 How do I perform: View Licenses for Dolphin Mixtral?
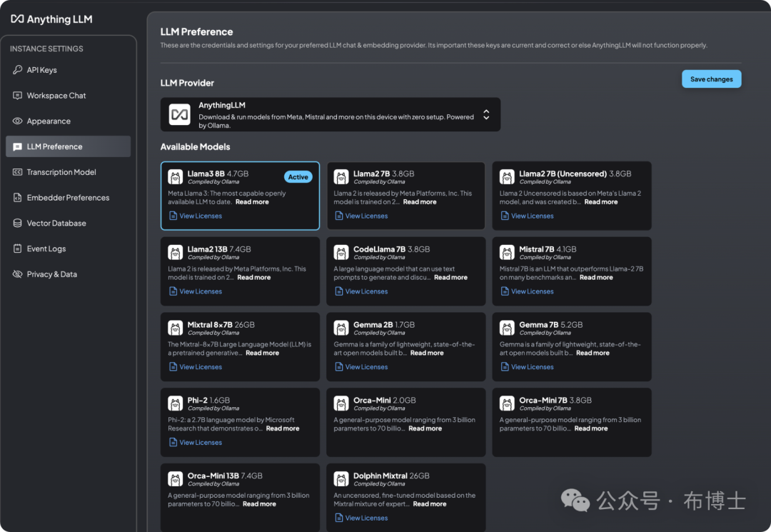[x=361, y=518]
